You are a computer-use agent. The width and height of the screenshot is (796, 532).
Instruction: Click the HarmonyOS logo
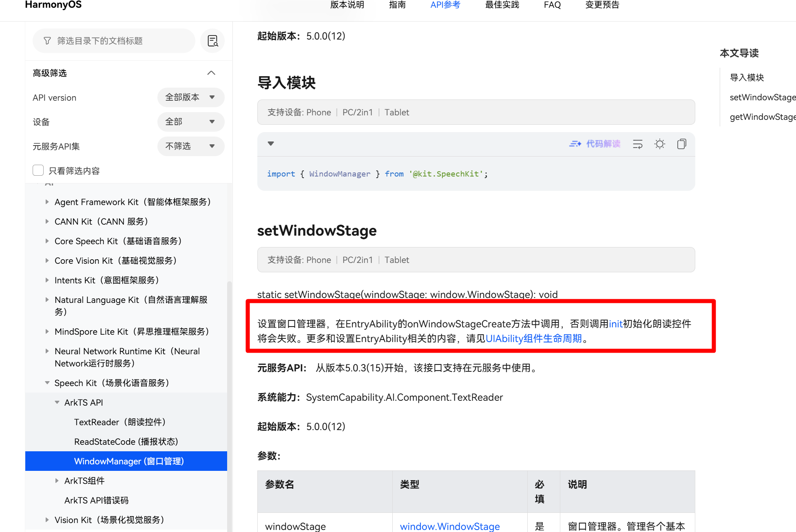tap(53, 5)
